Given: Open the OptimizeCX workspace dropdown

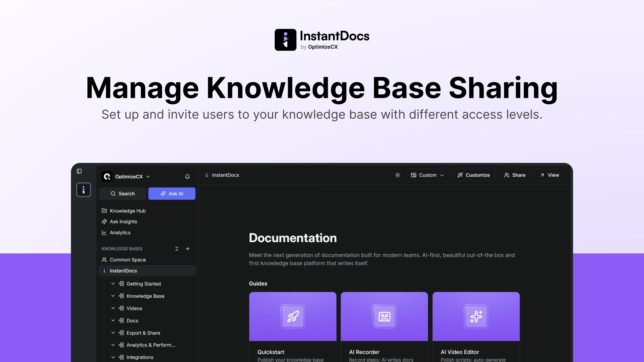Looking at the screenshot, I should [x=148, y=176].
